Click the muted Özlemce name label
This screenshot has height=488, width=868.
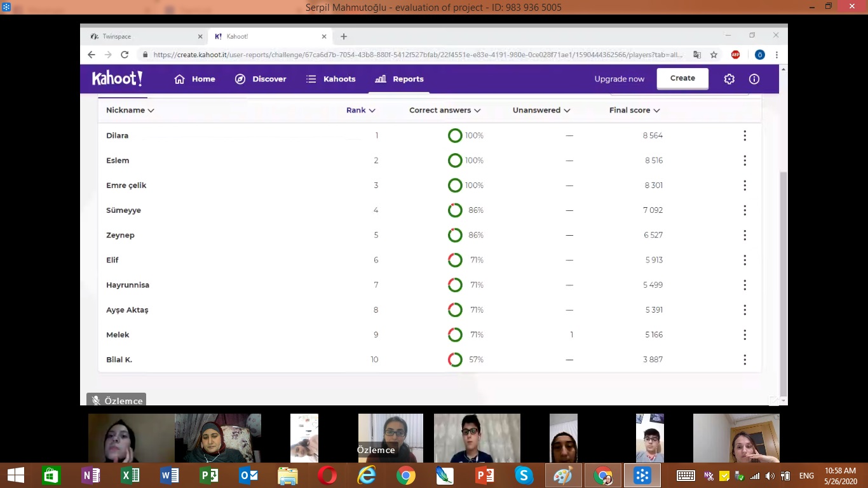(x=116, y=400)
